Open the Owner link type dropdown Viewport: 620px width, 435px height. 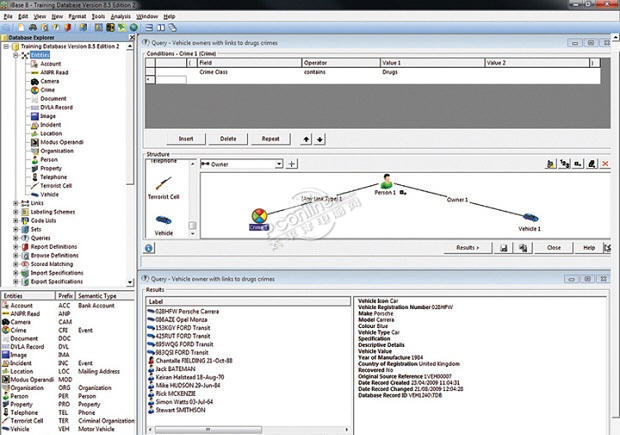point(279,163)
